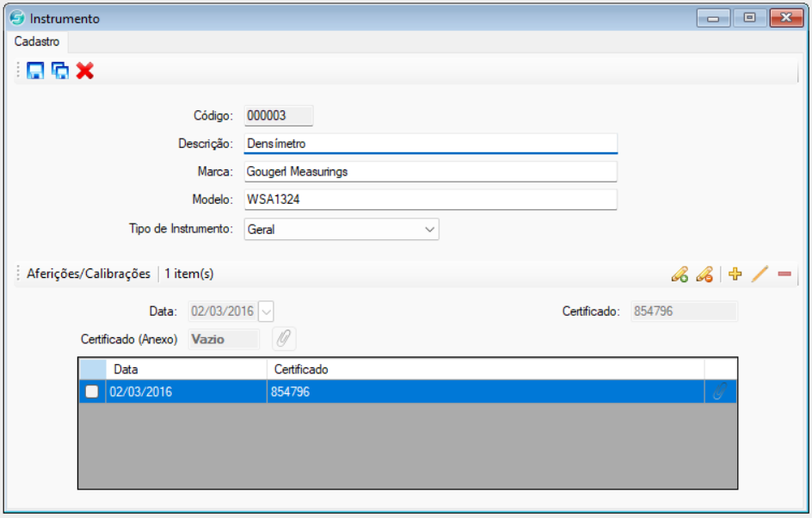This screenshot has width=812, height=518.
Task: Click the Modelo input showing WSA1324
Action: coord(430,200)
